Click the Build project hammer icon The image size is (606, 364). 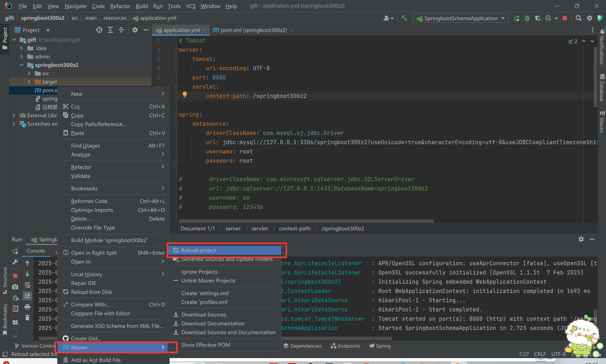click(x=404, y=18)
